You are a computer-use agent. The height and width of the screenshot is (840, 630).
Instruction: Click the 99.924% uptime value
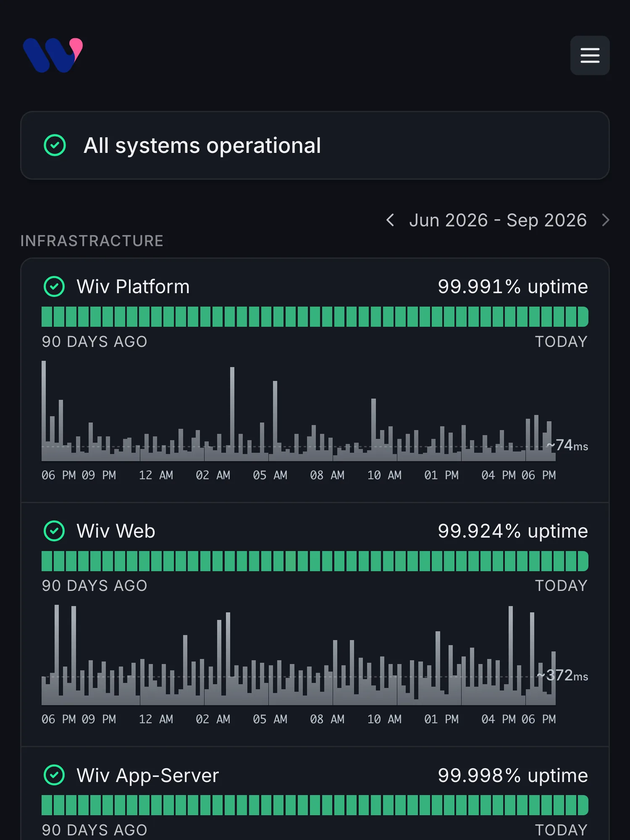tap(513, 531)
